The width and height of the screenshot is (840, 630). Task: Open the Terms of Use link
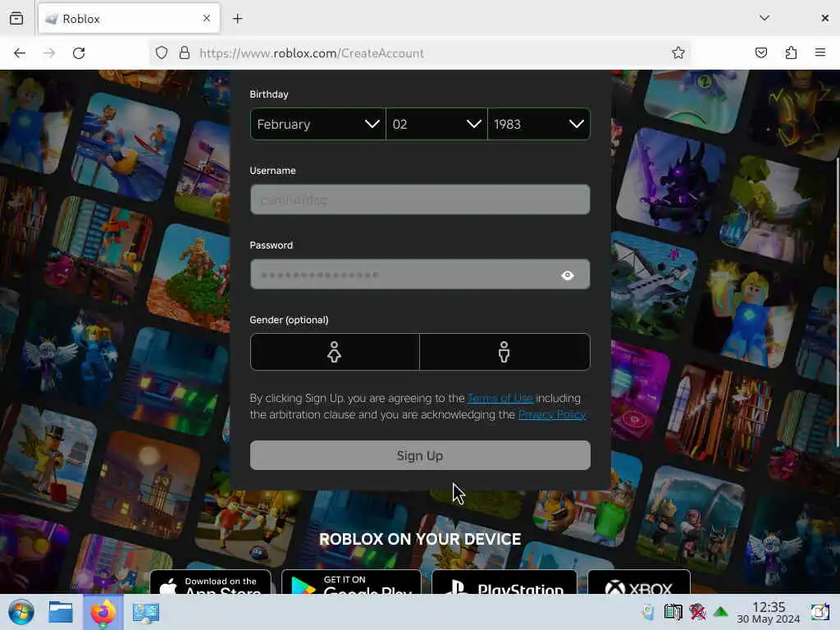point(500,398)
